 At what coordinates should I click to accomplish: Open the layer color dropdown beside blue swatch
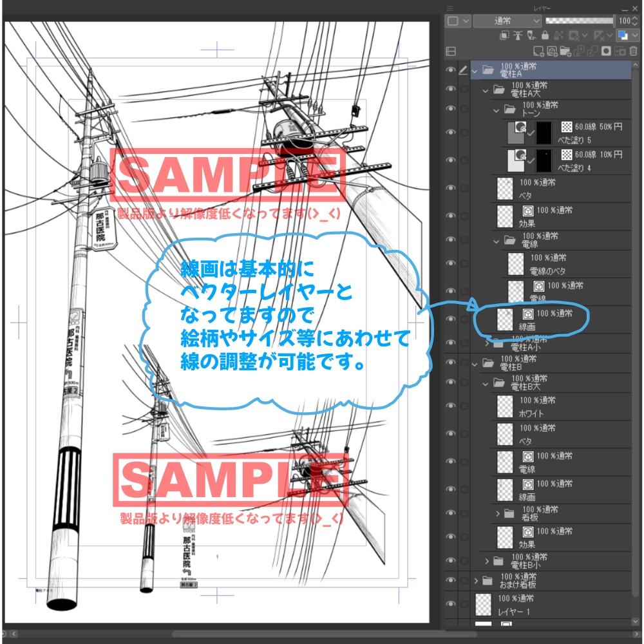(x=635, y=36)
